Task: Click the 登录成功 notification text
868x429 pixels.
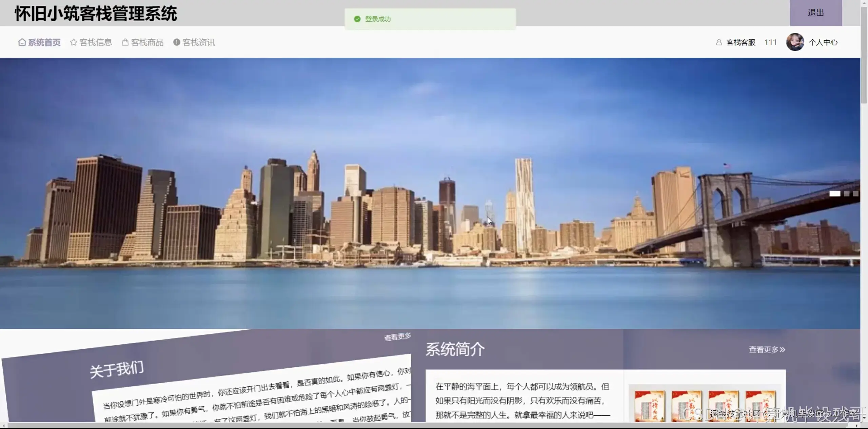Action: [378, 19]
